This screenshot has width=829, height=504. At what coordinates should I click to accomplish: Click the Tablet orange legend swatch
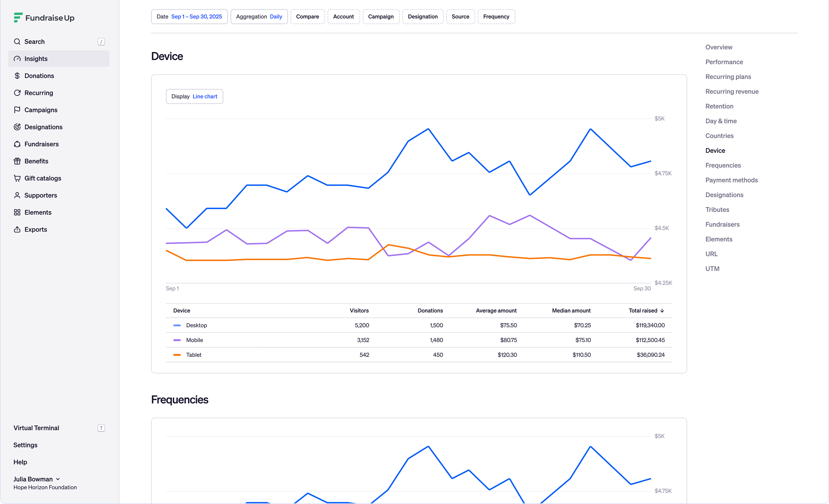[x=177, y=355]
